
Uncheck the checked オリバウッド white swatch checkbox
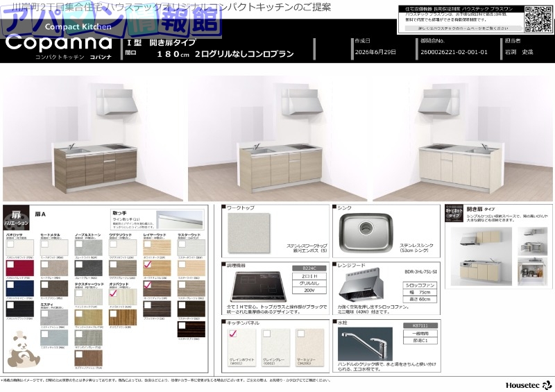click(113, 293)
